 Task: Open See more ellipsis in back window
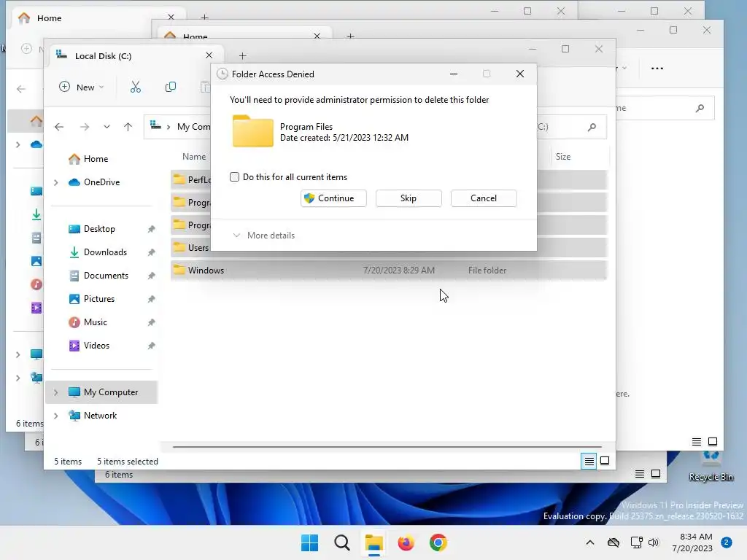coord(657,68)
